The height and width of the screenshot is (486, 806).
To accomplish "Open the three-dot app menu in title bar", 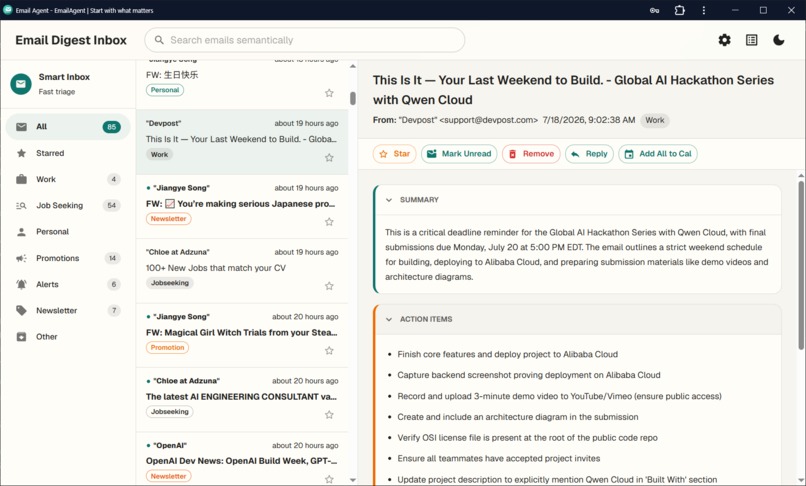I will point(704,10).
